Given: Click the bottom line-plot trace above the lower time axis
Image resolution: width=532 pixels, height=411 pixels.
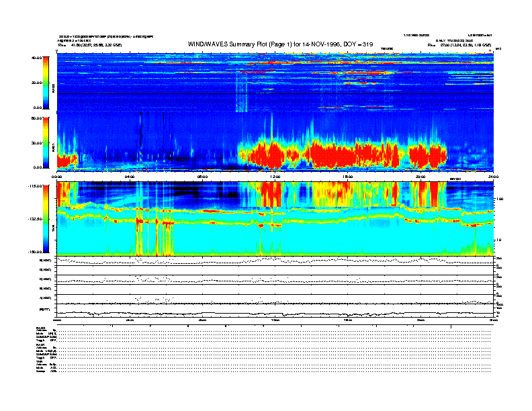Looking at the screenshot, I should pyautogui.click(x=275, y=314).
